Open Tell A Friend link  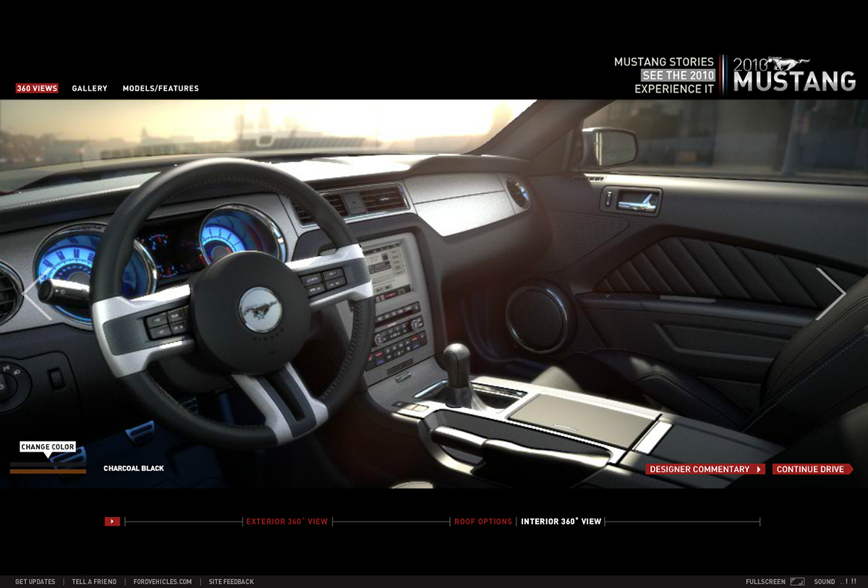(x=94, y=581)
